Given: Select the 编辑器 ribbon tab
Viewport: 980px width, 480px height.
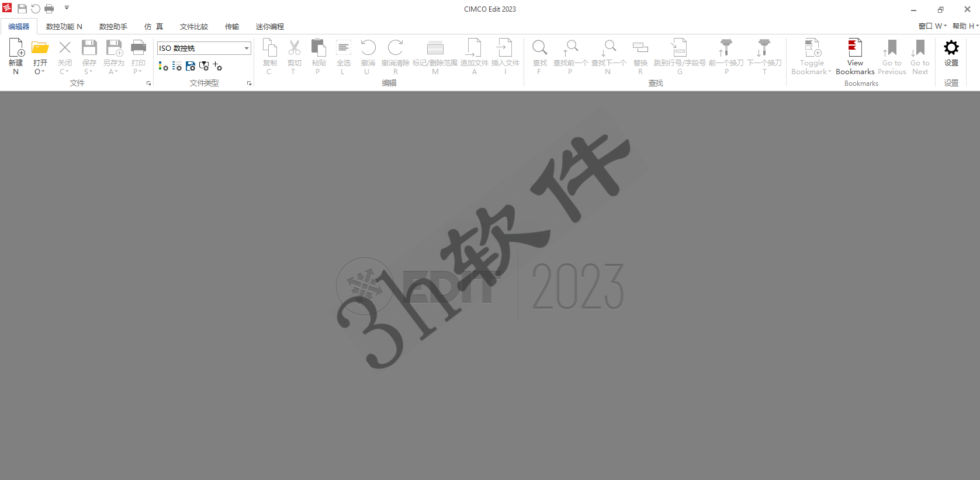Looking at the screenshot, I should (19, 26).
